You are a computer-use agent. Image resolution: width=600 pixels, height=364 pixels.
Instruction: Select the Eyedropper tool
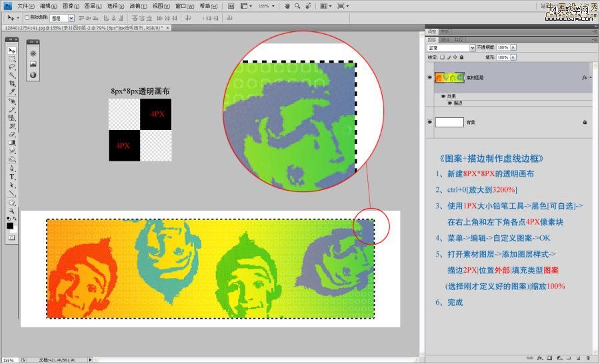click(12, 91)
